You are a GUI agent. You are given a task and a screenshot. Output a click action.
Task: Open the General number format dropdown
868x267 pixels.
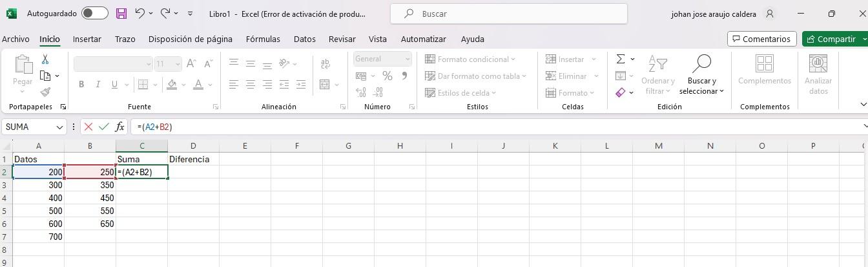382,59
